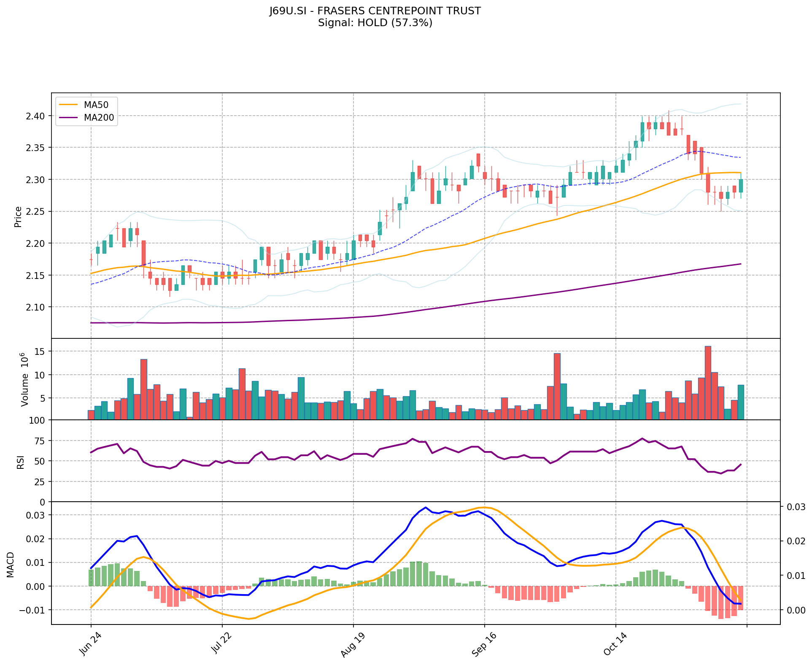
Task: Click the orange MA50 legend line swatch
Action: tap(68, 105)
